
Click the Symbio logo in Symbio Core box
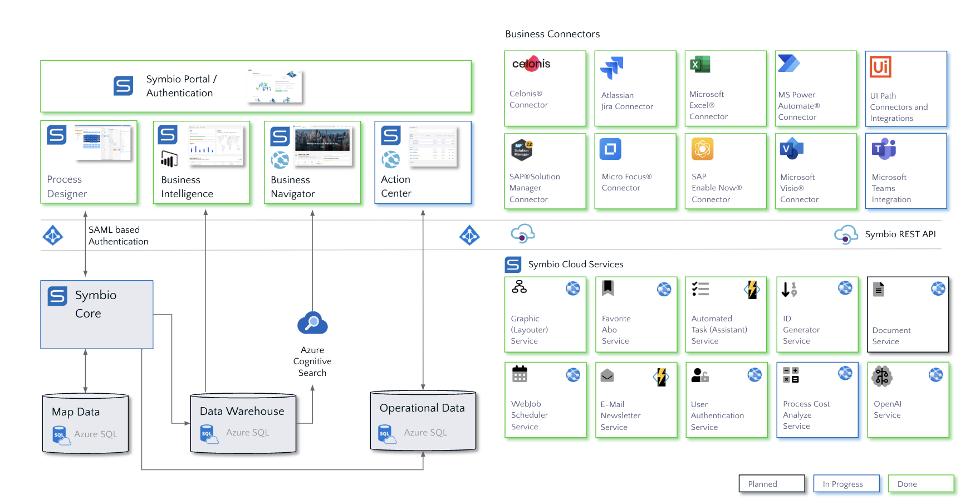[x=57, y=296]
